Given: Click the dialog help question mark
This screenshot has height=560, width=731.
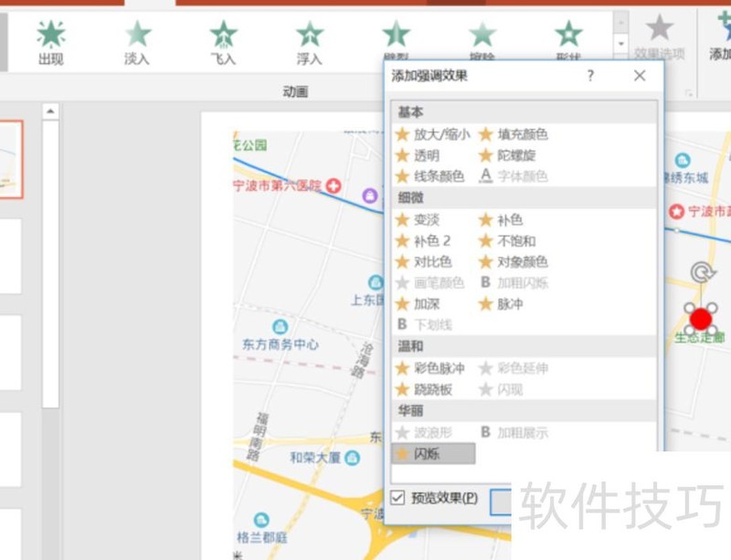Looking at the screenshot, I should click(x=589, y=76).
